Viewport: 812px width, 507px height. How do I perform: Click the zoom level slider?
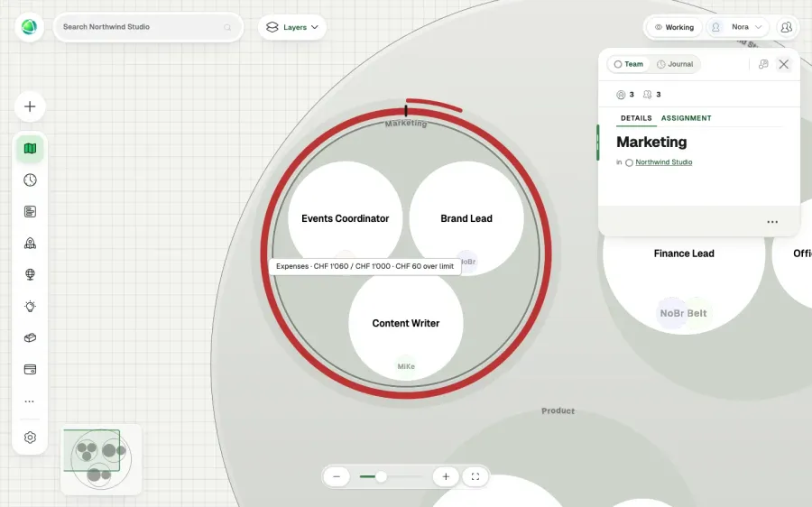[x=391, y=476]
